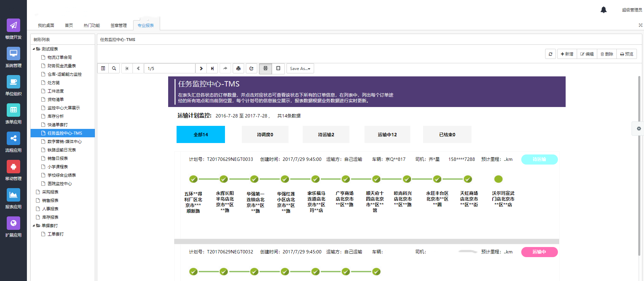Toggle the document map panel button

(103, 68)
